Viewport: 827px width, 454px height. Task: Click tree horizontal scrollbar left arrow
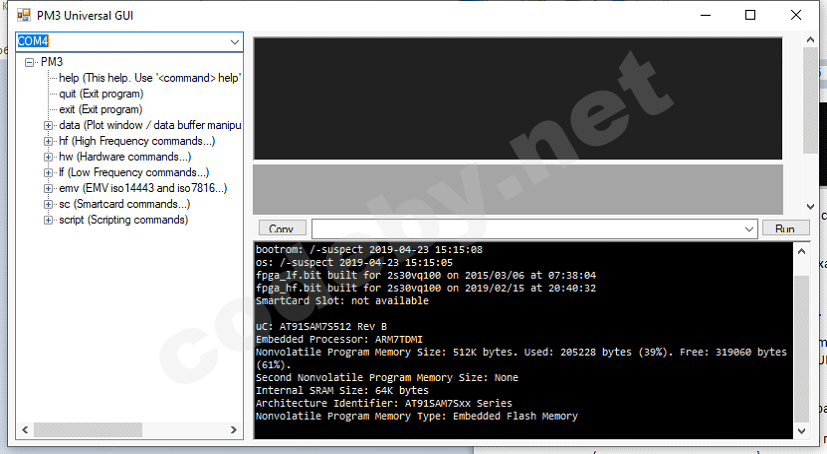tap(25, 430)
